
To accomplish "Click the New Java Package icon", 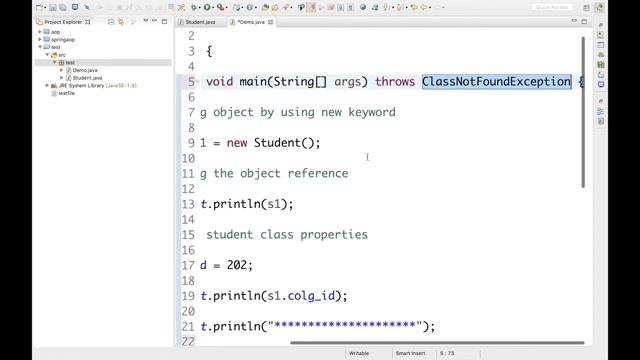I will point(236,7).
